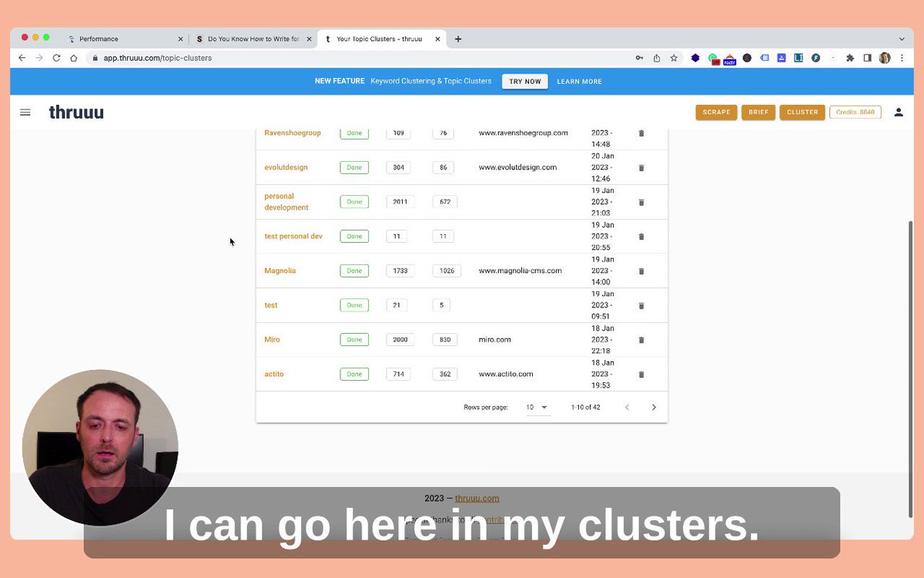Go to previous page of clusters
The height and width of the screenshot is (578, 924).
pyautogui.click(x=627, y=407)
